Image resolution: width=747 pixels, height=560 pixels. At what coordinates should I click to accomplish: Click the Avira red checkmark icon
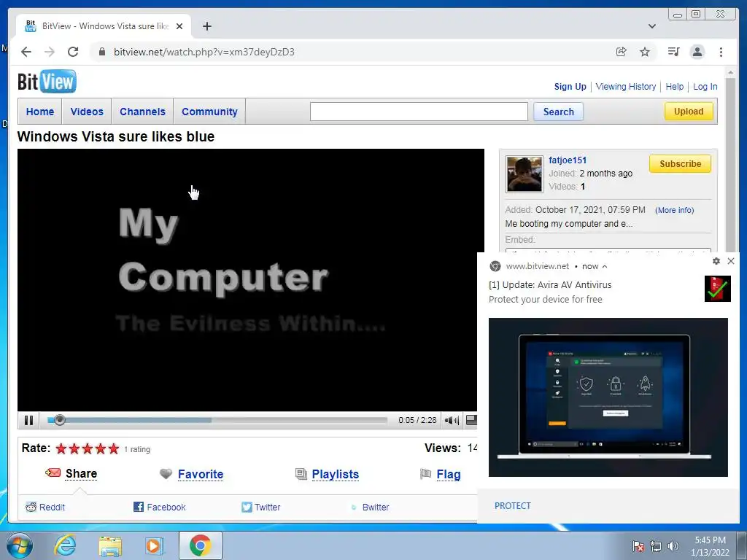718,289
